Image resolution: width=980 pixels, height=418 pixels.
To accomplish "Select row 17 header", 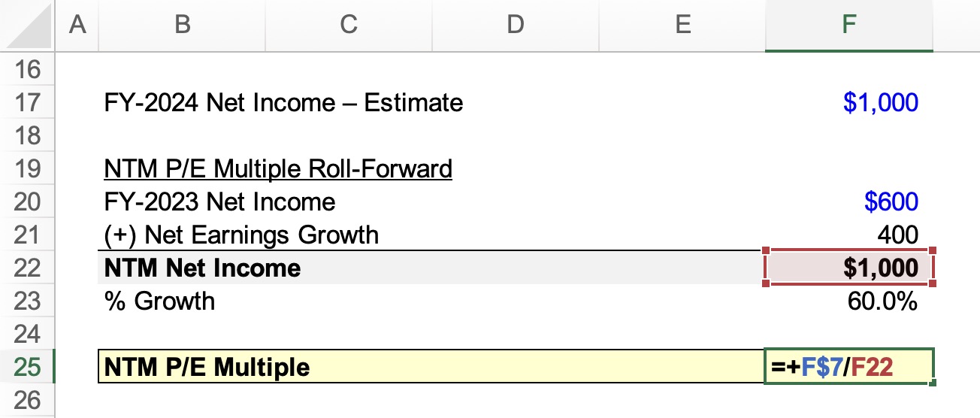I will [x=28, y=102].
